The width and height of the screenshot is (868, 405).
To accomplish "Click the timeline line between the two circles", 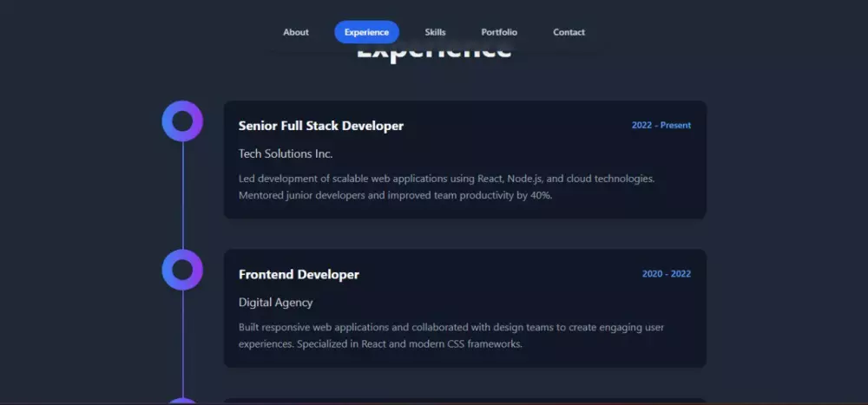I will [x=182, y=195].
